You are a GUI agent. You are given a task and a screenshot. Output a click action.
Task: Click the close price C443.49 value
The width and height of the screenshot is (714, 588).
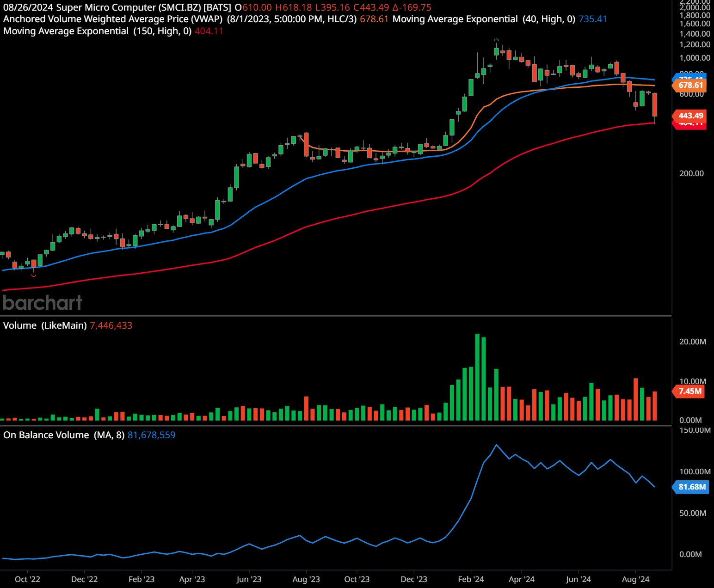click(371, 7)
